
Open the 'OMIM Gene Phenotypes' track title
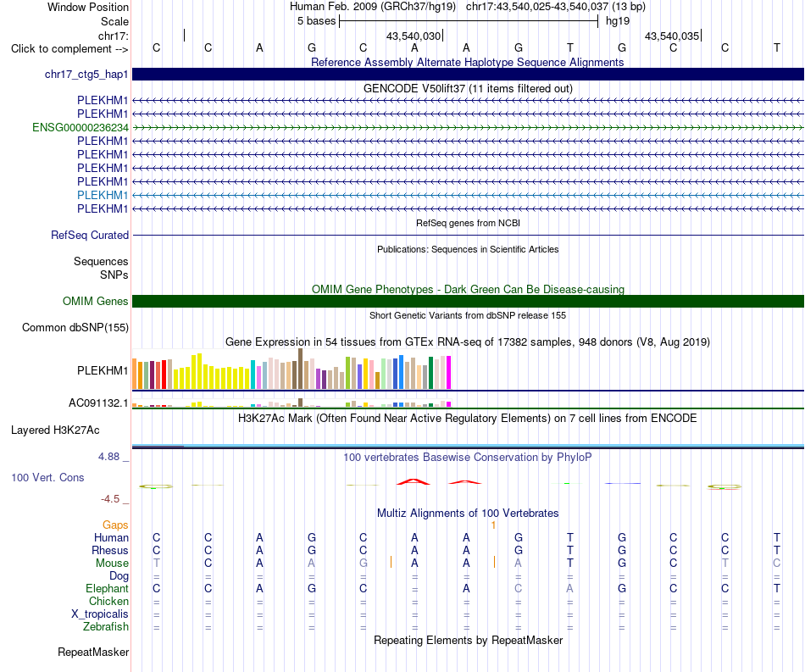468,289
